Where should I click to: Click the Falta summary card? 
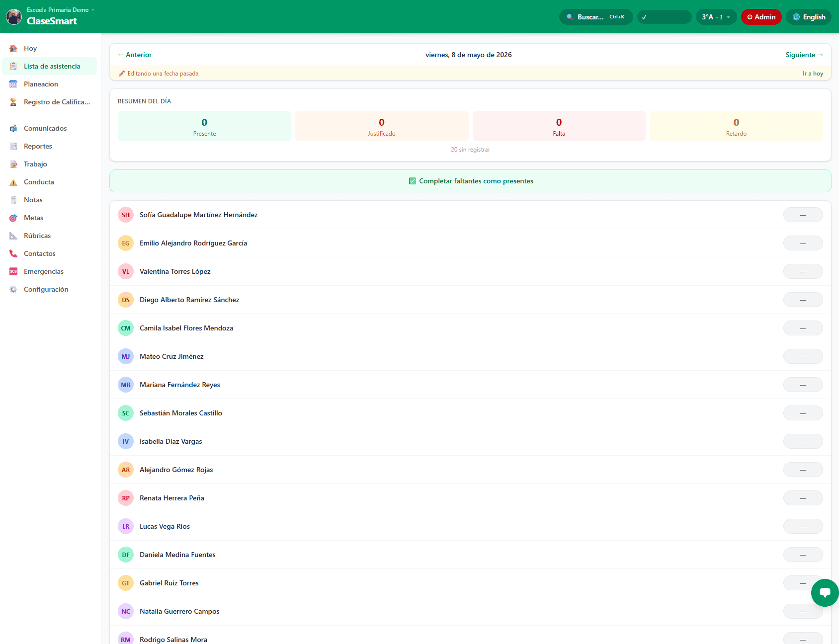[x=559, y=126]
